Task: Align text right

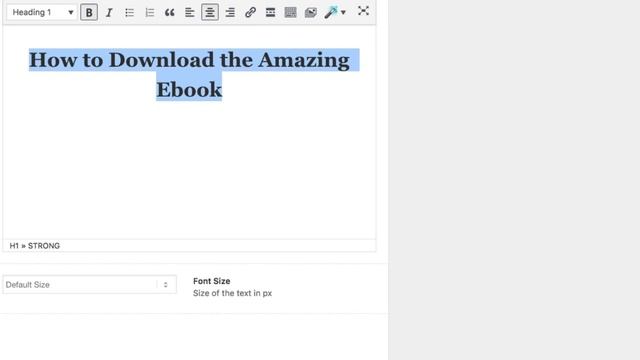Action: pos(230,12)
